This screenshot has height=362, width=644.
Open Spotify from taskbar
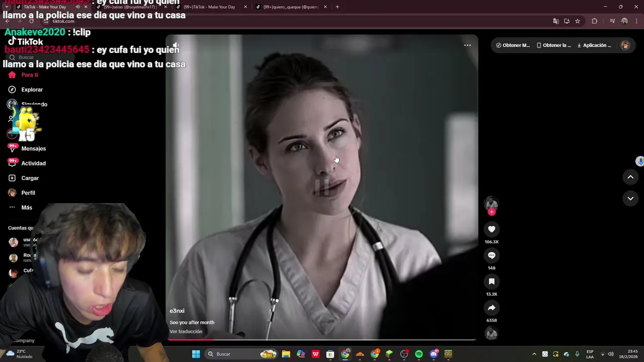click(419, 354)
